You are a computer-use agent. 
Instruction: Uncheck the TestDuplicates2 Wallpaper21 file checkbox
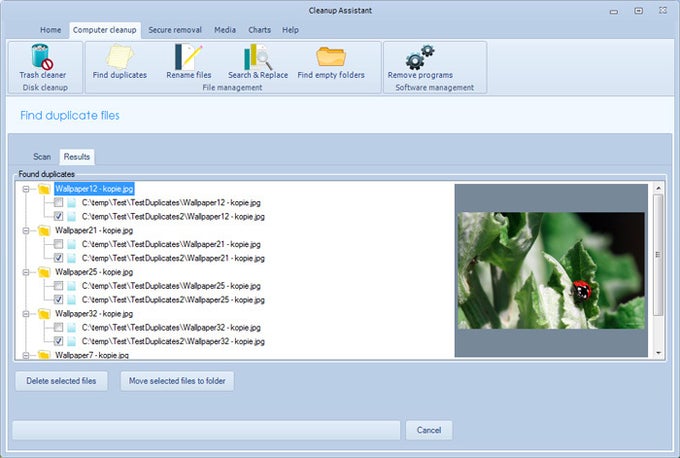pos(59,258)
